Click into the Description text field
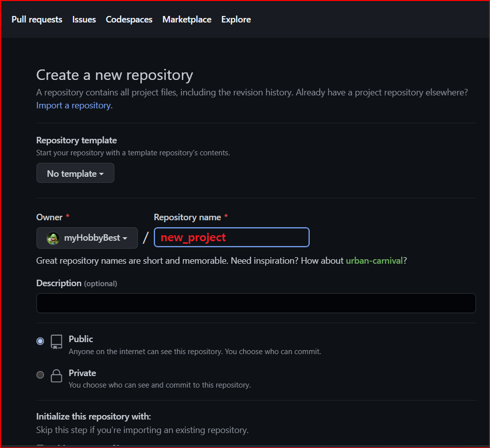Image resolution: width=490 pixels, height=448 pixels. [256, 303]
